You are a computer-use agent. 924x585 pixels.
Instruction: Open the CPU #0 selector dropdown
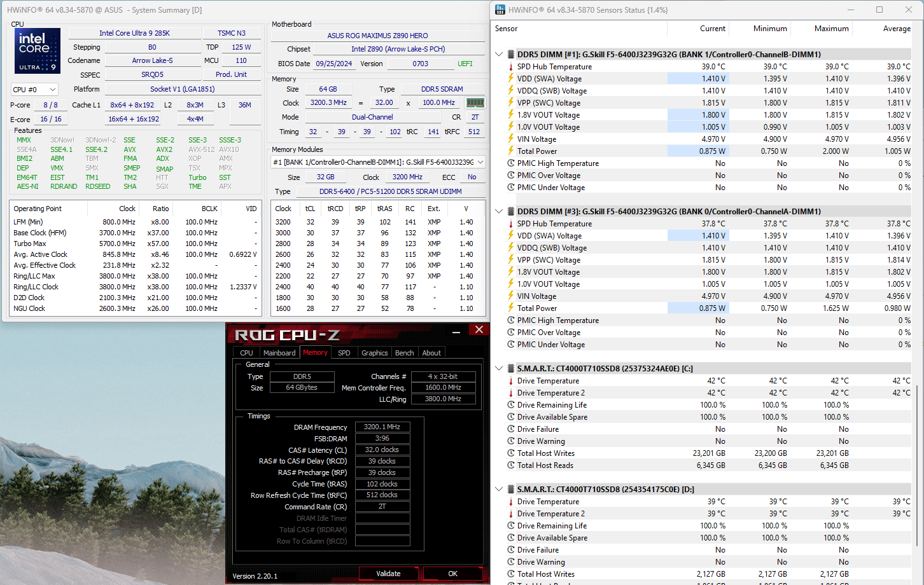[x=35, y=90]
